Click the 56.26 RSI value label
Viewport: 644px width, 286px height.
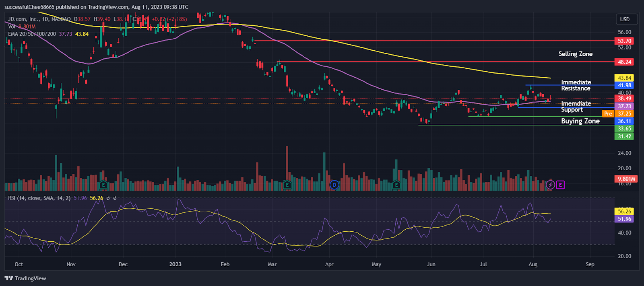(624, 212)
